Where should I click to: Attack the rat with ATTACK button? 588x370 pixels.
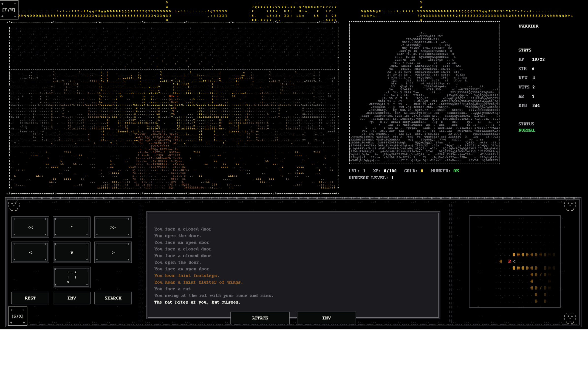tap(260, 318)
